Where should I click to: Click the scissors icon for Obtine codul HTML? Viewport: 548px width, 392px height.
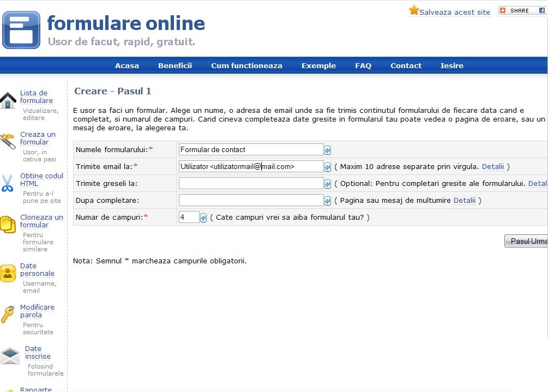(x=7, y=183)
